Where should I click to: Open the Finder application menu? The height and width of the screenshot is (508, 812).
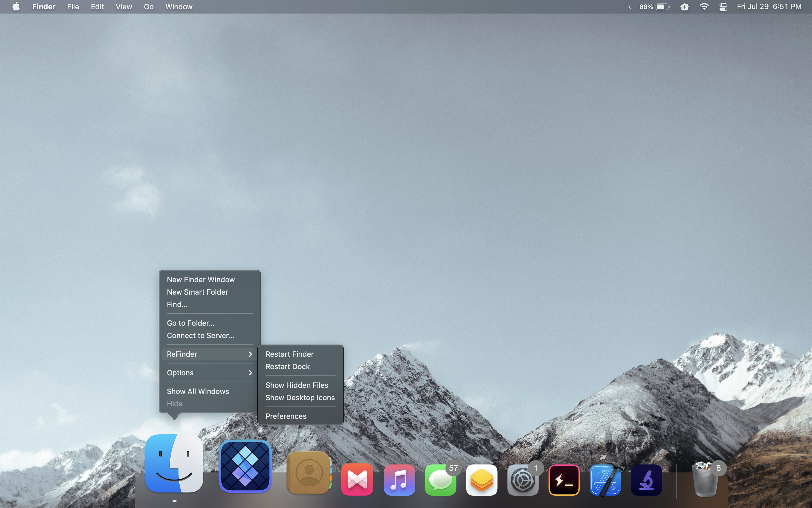pos(44,7)
